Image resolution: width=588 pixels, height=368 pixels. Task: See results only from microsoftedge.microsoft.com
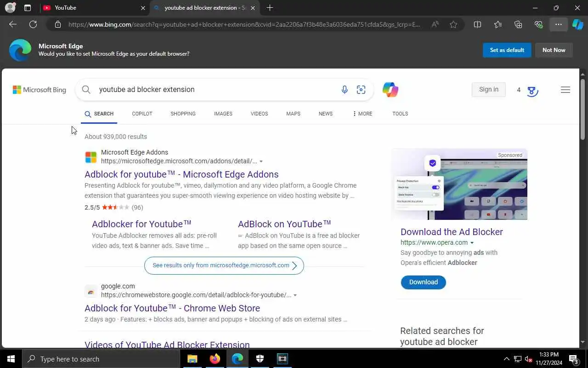(224, 265)
